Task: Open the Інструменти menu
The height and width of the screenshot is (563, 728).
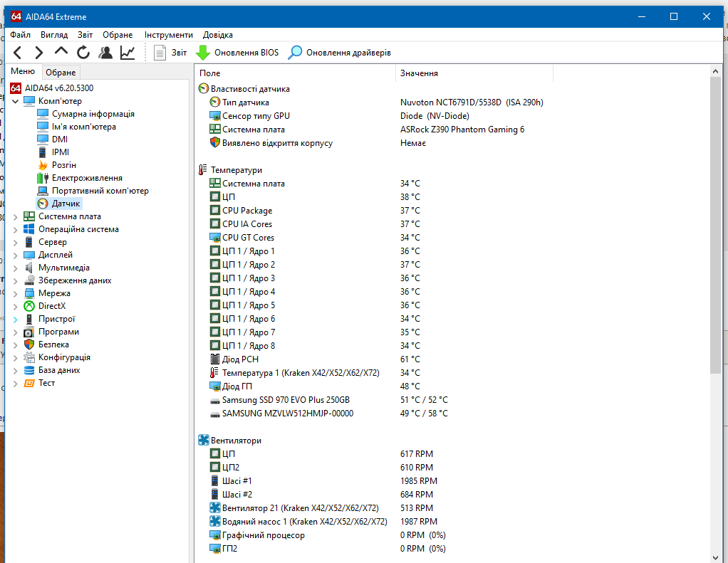Action: click(169, 35)
